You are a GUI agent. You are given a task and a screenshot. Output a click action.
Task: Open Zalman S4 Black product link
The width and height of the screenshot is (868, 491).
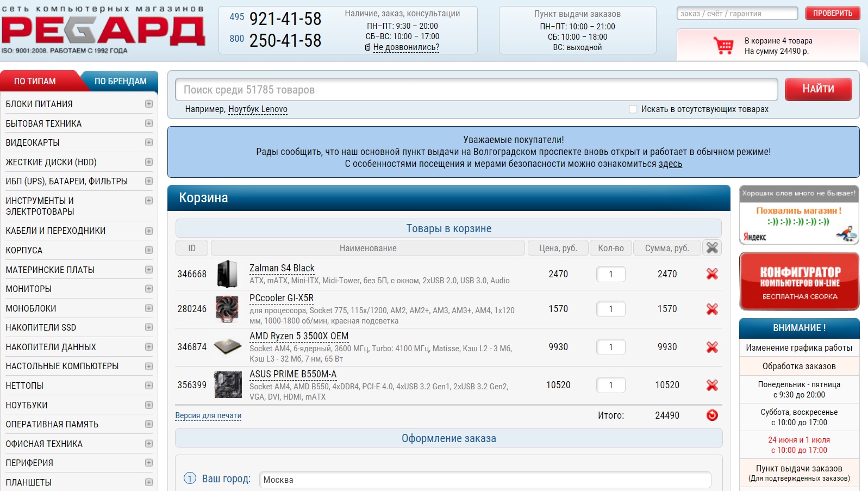coord(282,268)
